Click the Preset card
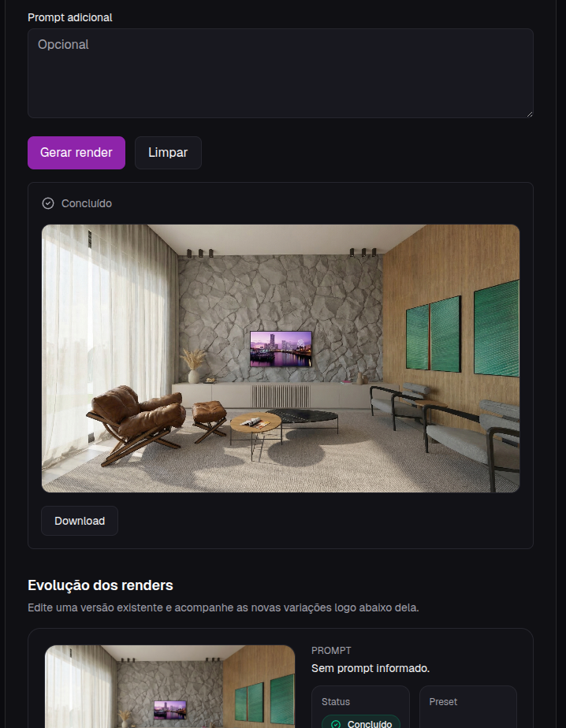 coord(468,707)
